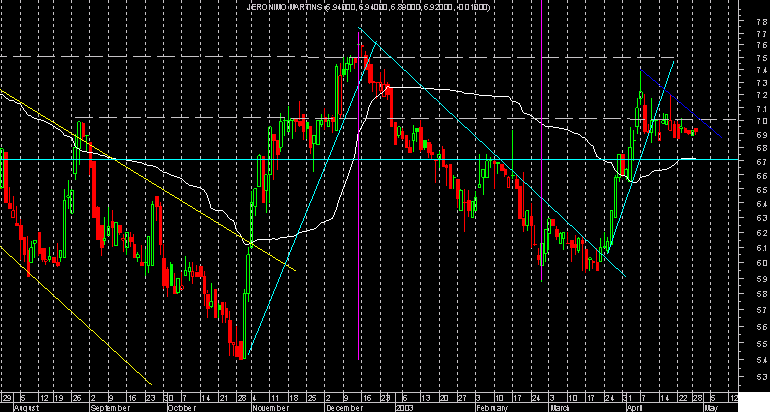Viewport: 770px width, 412px height.
Task: Click the JERONIMO MARTINS chart title
Action: (368, 7)
